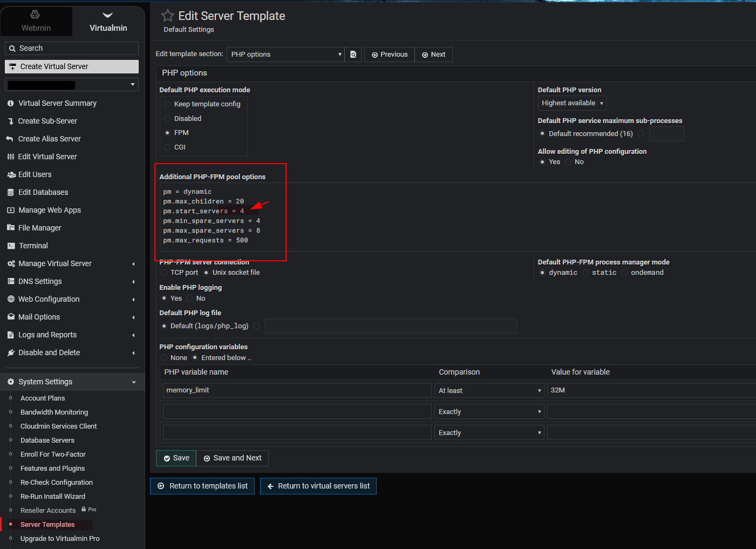Open Manage Web Apps in the sidebar
The image size is (756, 549).
click(x=49, y=210)
